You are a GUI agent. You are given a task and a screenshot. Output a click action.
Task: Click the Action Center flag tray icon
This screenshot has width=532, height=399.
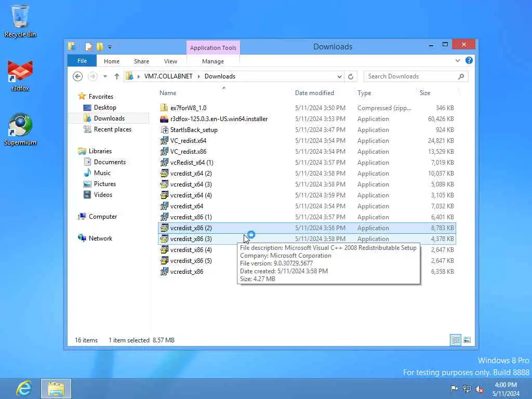[454, 389]
